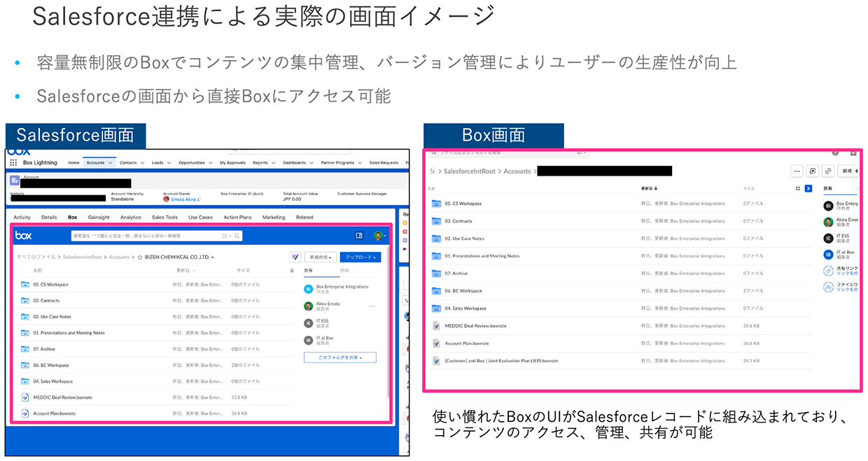Click the 07. Archive folder icon in Box screen
The height and width of the screenshot is (461, 868).
436,274
